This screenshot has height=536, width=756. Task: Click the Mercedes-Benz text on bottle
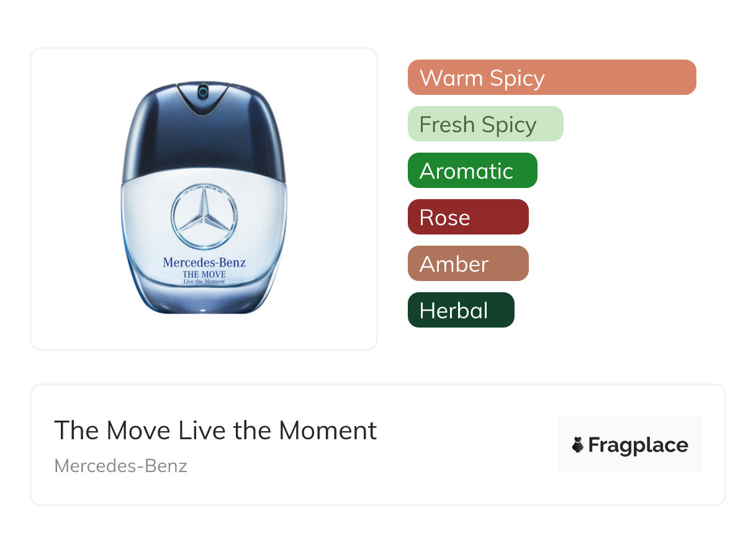coord(204,262)
